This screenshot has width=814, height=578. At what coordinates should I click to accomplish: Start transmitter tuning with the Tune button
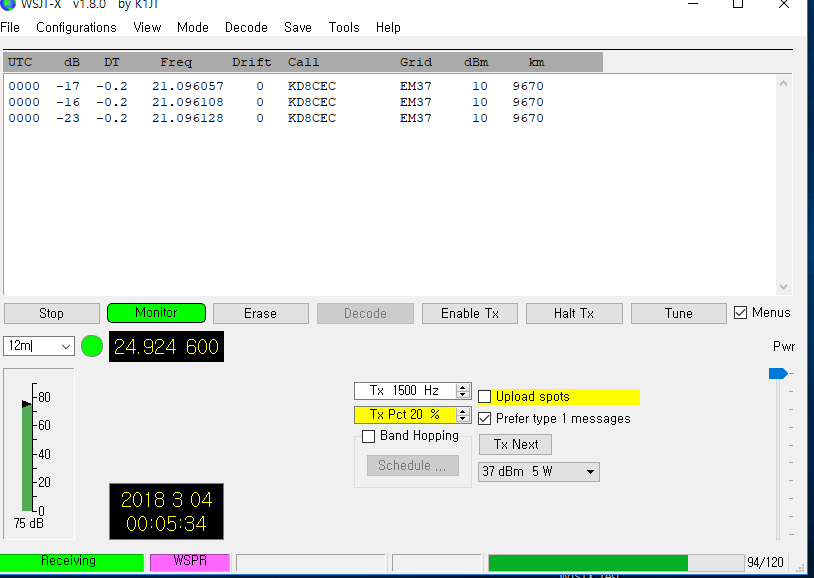(678, 312)
